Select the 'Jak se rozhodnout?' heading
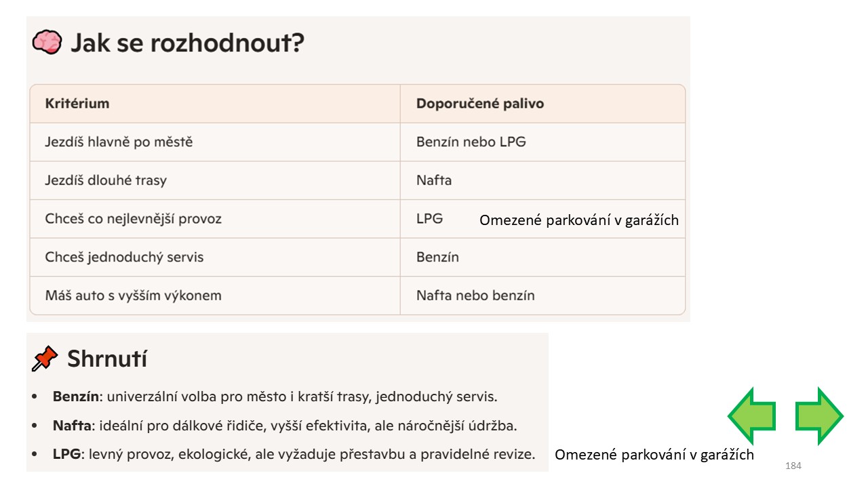868x488 pixels. [x=188, y=43]
